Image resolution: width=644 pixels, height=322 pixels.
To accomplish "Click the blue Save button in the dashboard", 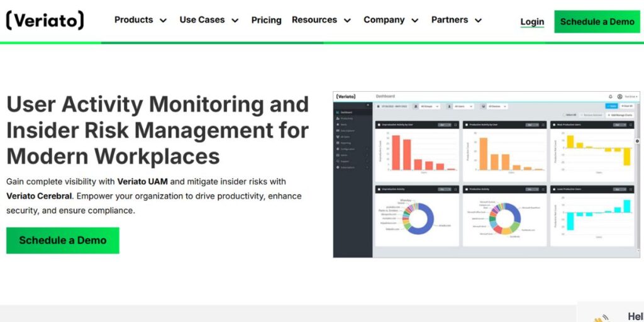I will (611, 106).
